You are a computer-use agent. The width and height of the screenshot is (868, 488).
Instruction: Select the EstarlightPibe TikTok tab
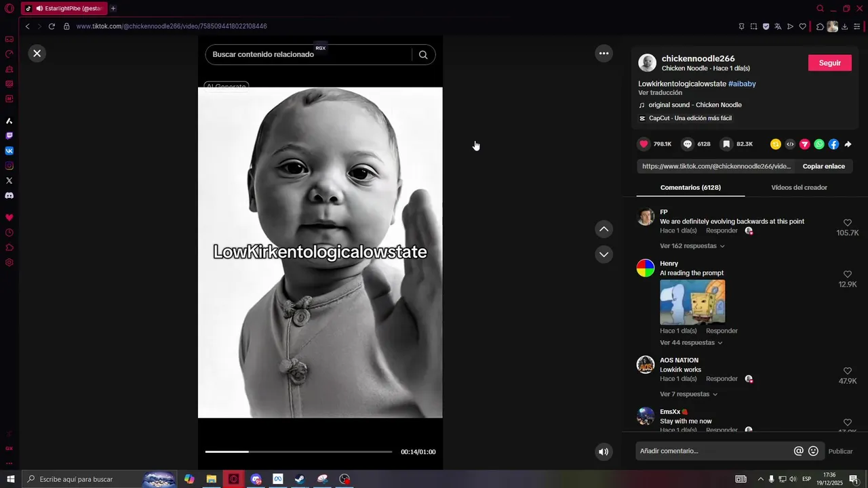point(64,9)
